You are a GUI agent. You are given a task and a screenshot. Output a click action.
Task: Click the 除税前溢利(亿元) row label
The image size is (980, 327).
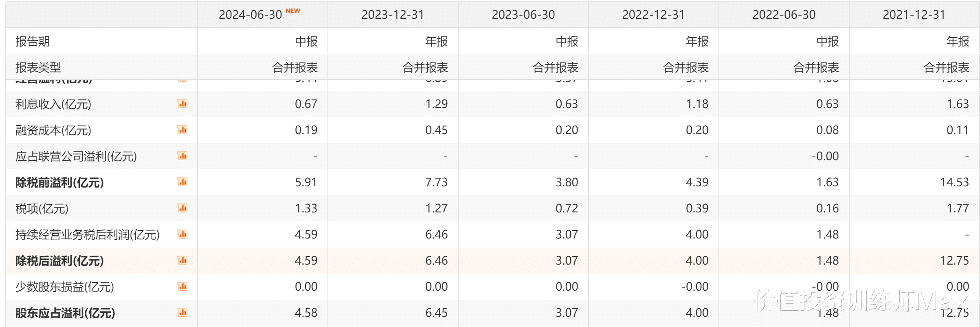(59, 182)
